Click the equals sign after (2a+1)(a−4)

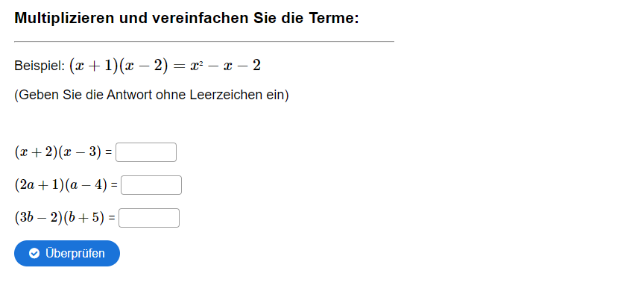113,186
